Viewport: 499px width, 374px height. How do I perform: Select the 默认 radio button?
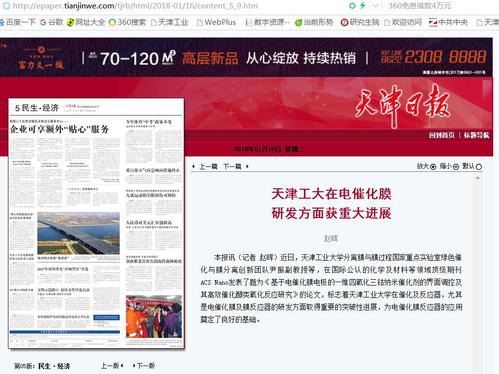click(x=479, y=167)
